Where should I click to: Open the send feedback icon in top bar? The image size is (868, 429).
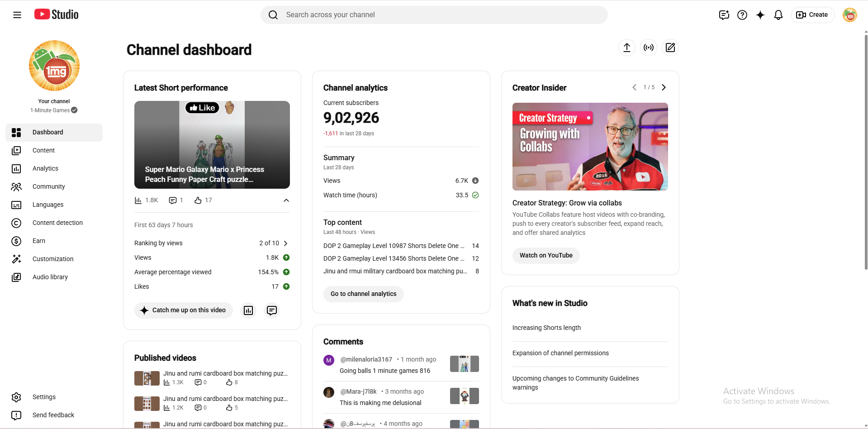[724, 15]
